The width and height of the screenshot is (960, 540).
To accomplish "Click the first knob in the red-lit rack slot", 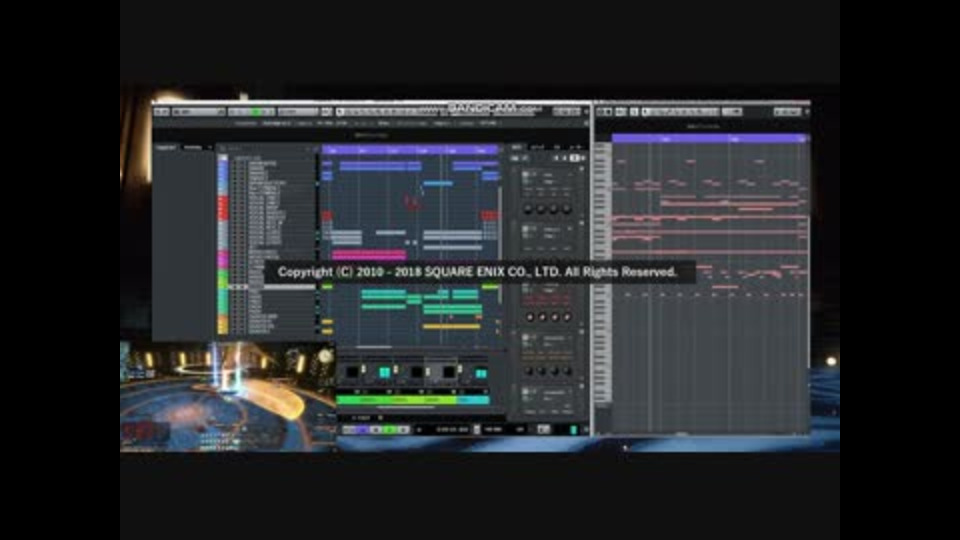I will (530, 317).
